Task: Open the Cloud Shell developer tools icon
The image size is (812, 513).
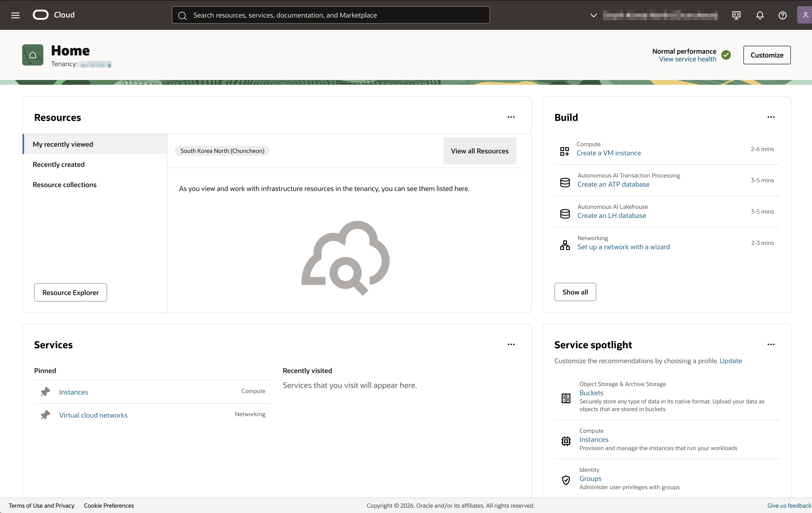Action: coord(736,15)
